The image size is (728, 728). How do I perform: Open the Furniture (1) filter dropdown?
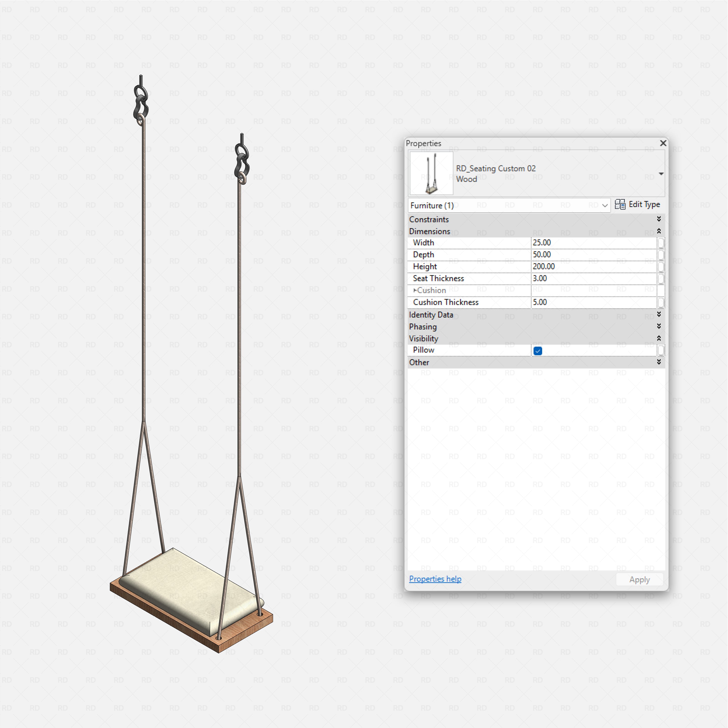point(605,205)
